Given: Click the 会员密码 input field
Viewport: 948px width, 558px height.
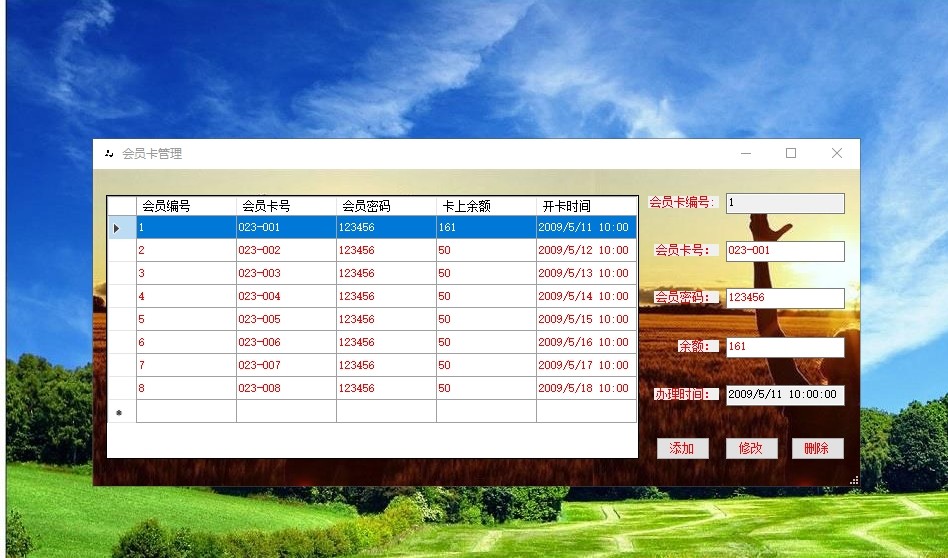Looking at the screenshot, I should [x=785, y=297].
